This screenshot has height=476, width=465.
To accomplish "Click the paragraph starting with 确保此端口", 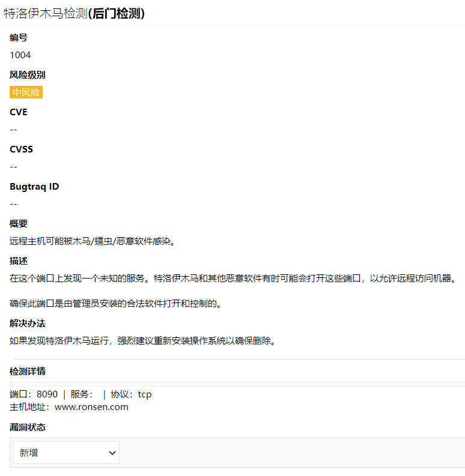I will pyautogui.click(x=116, y=304).
